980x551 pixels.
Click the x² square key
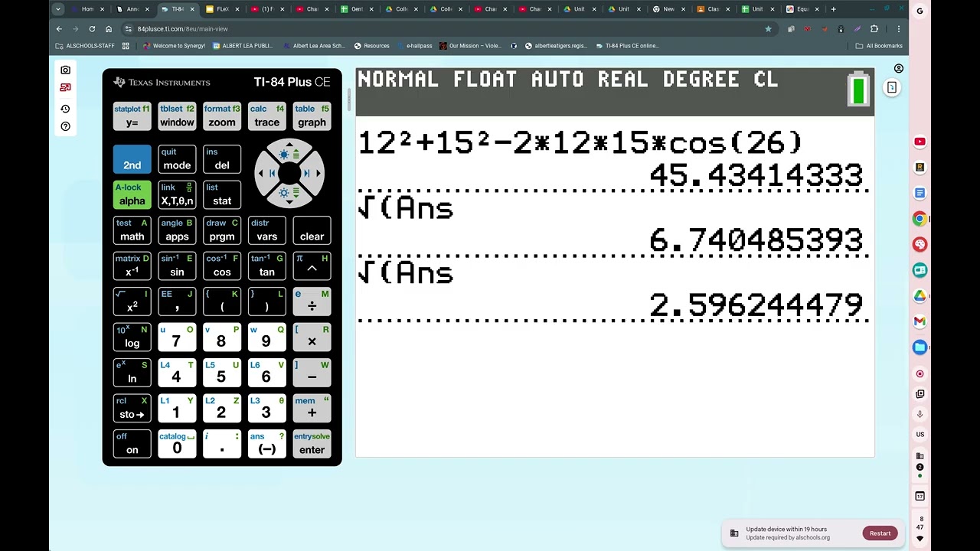[132, 302]
